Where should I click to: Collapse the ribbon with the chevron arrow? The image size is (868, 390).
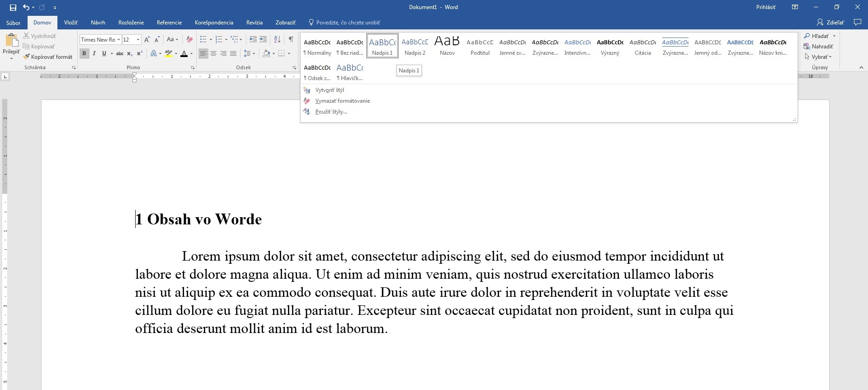click(861, 68)
